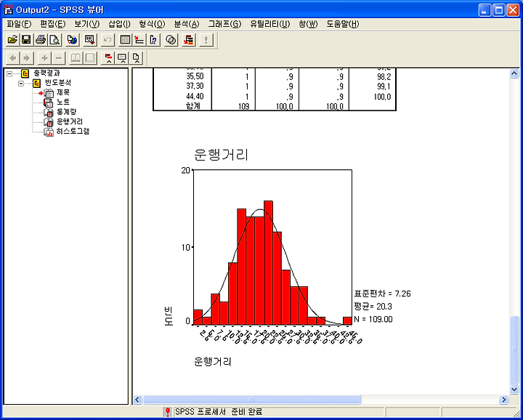Viewport: 523px width, 420px height.
Task: Select the 제목 outline item
Action: (x=63, y=92)
